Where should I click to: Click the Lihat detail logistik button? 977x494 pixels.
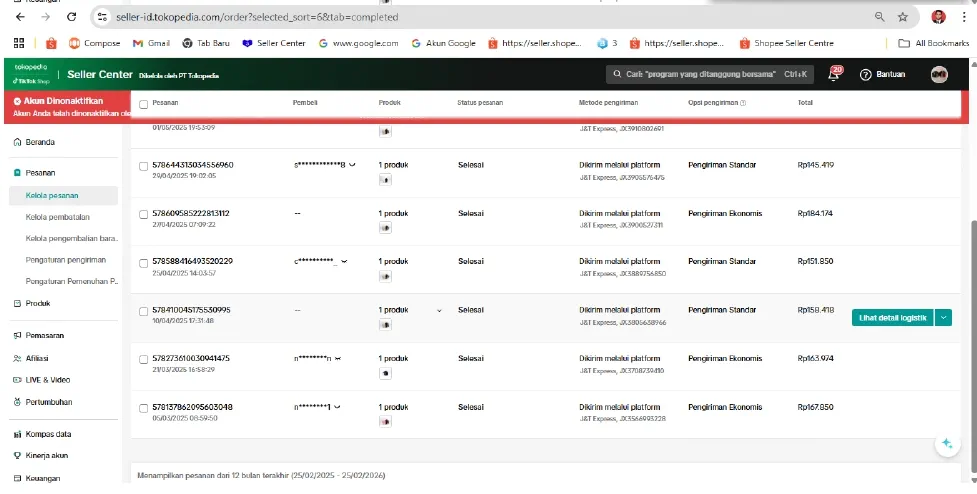[892, 317]
